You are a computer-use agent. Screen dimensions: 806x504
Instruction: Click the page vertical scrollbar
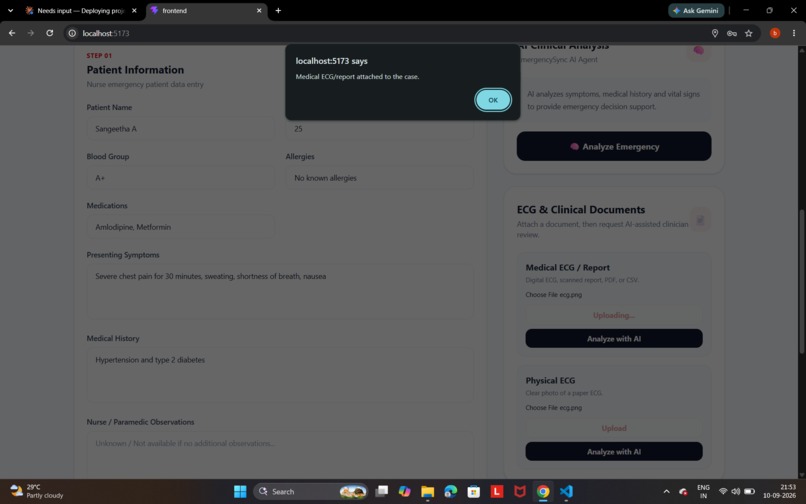(801, 281)
